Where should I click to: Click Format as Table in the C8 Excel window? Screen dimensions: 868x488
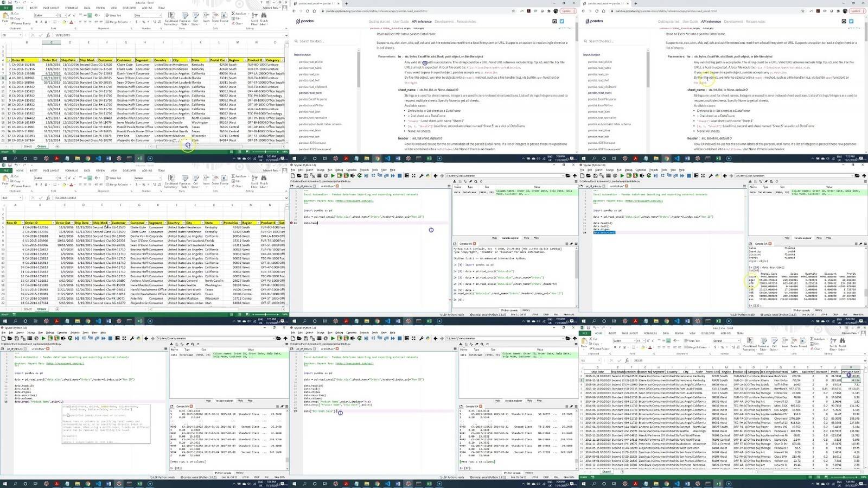tap(184, 18)
